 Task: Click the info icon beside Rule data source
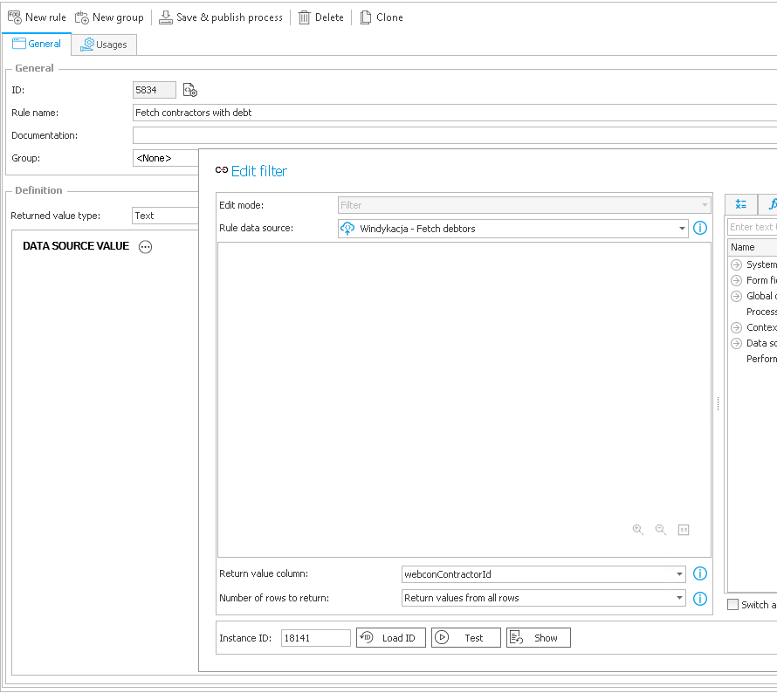point(699,228)
